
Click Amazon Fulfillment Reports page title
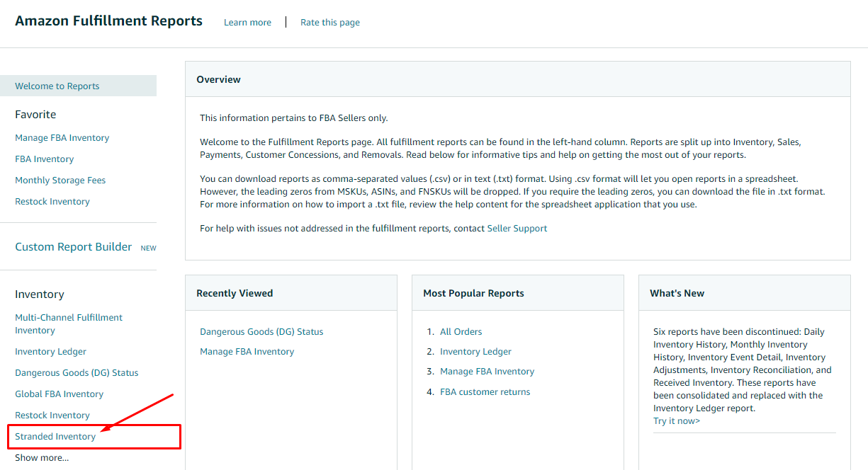click(x=109, y=21)
